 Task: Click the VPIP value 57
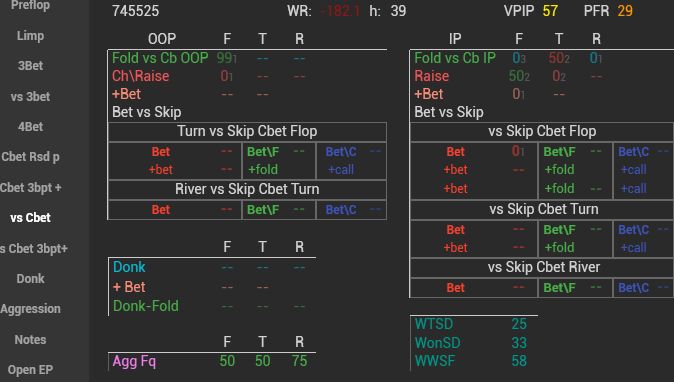point(550,11)
